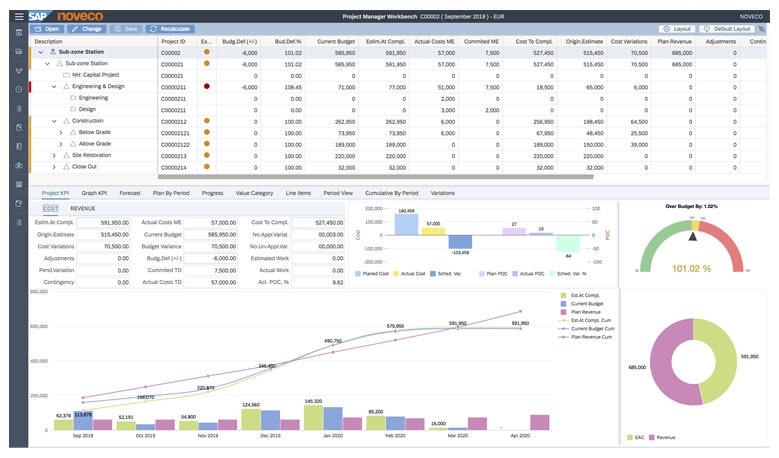Click the Open button

pyautogui.click(x=47, y=29)
